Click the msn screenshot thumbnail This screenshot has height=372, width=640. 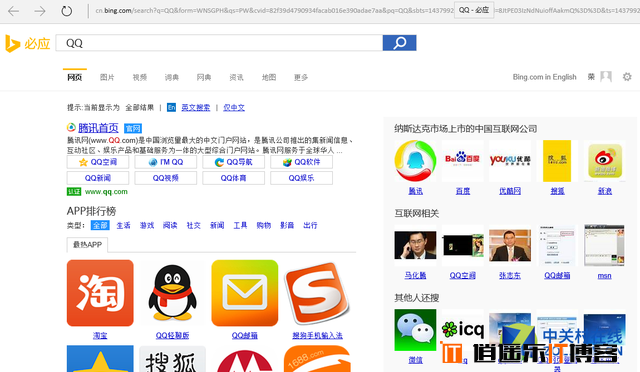(x=604, y=245)
